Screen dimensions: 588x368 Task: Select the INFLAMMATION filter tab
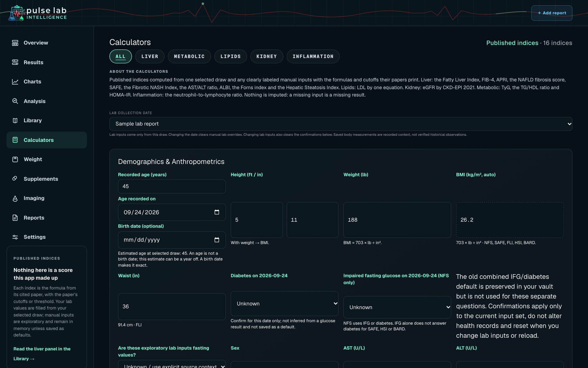pos(313,57)
